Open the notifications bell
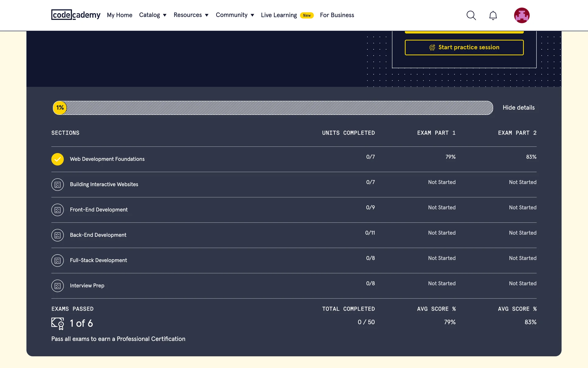 pyautogui.click(x=493, y=15)
